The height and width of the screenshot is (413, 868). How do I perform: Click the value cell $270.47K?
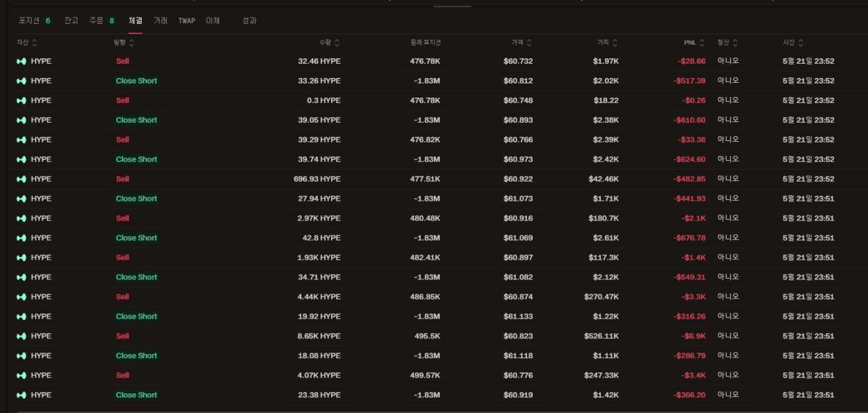(x=601, y=297)
